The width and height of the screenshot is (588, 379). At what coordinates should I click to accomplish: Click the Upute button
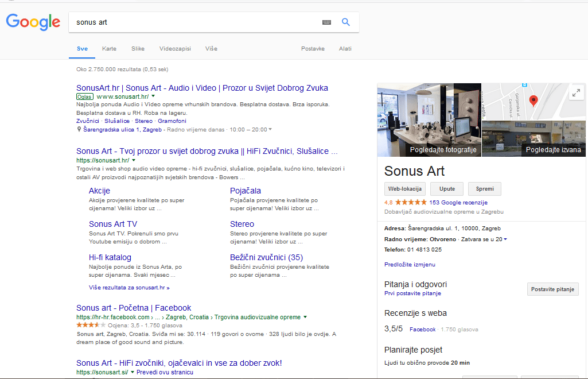[446, 189]
